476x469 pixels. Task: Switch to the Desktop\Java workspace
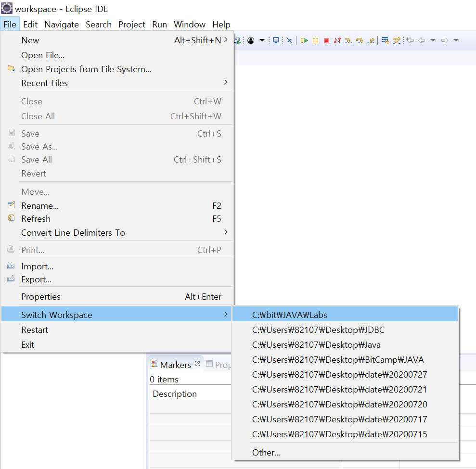pos(345,344)
